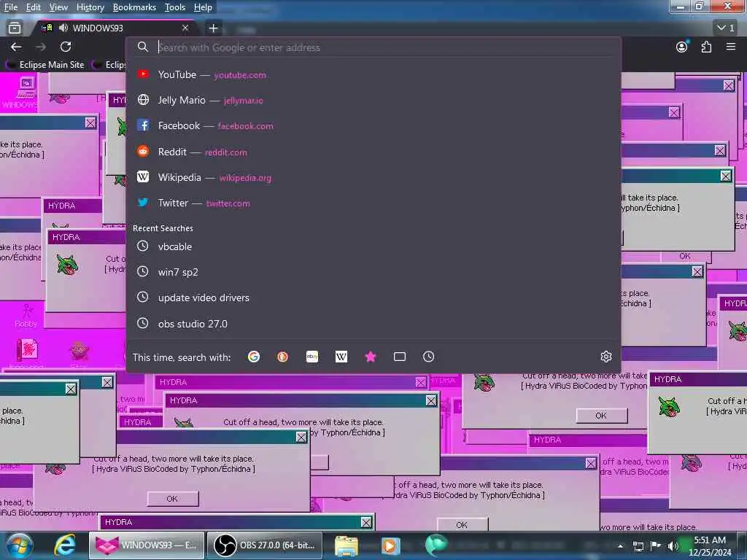
Task: Mute the WINDOWS93 tab audio
Action: (x=63, y=28)
